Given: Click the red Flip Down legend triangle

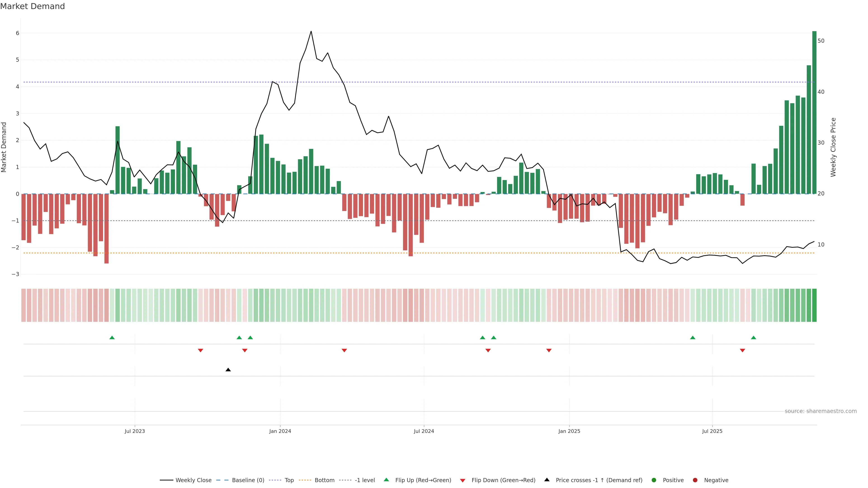Looking at the screenshot, I should 463,480.
